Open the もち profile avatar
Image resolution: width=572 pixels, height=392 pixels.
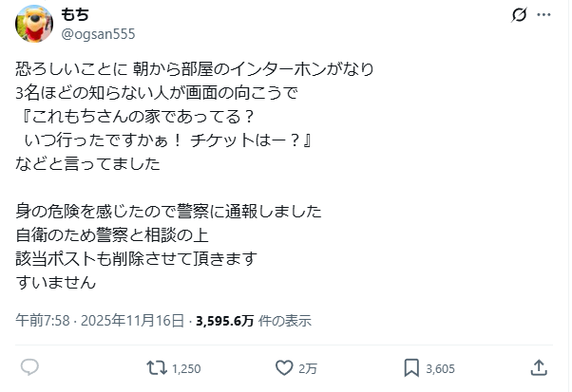click(x=32, y=24)
